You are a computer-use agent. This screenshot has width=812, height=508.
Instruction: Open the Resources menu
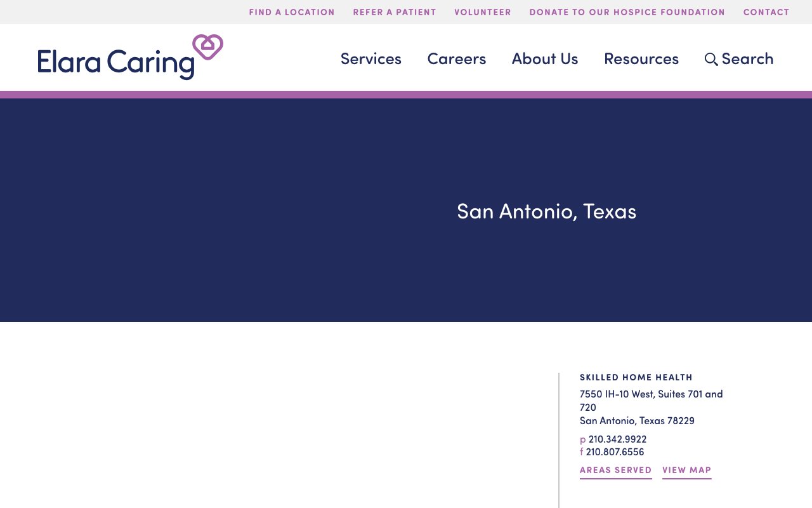(x=641, y=58)
